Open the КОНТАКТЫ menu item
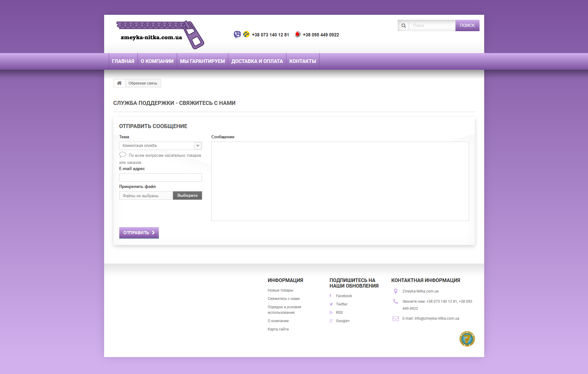Screen dimensions: 588x374 [x=302, y=61]
